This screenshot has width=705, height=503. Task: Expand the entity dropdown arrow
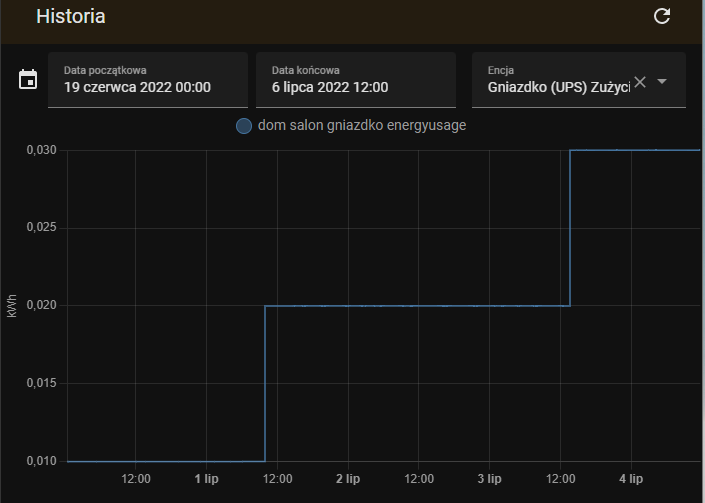coord(662,81)
